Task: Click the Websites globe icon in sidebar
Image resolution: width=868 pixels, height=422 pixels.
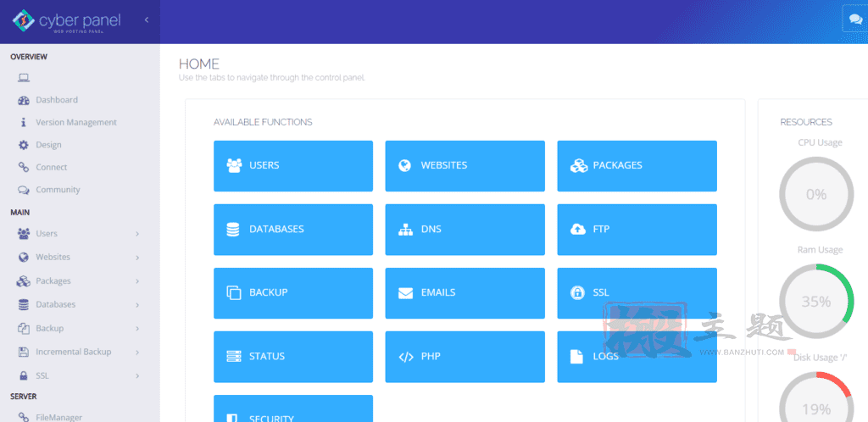Action: pos(23,257)
